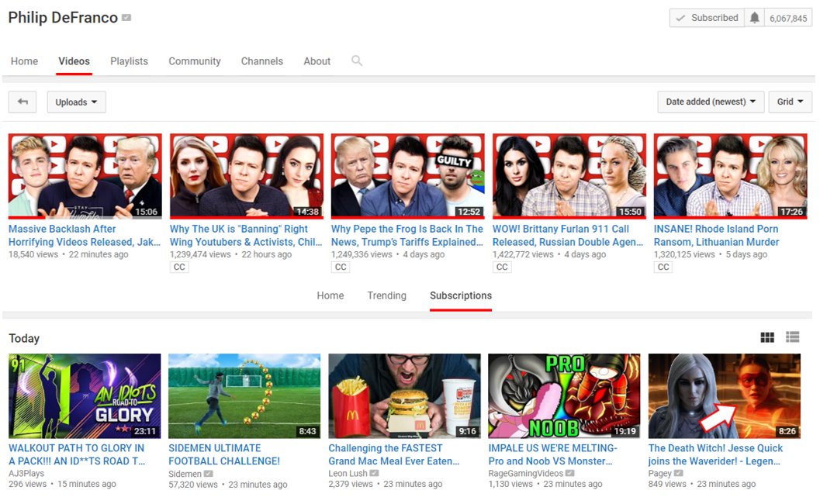Click CC badge under Brittany Furlan video
Image resolution: width=820 pixels, height=504 pixels.
point(502,268)
